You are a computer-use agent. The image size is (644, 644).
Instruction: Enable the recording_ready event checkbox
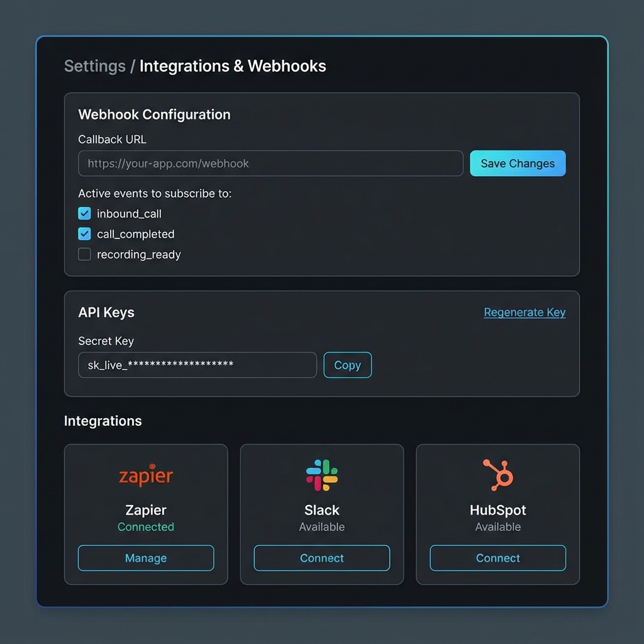tap(84, 254)
